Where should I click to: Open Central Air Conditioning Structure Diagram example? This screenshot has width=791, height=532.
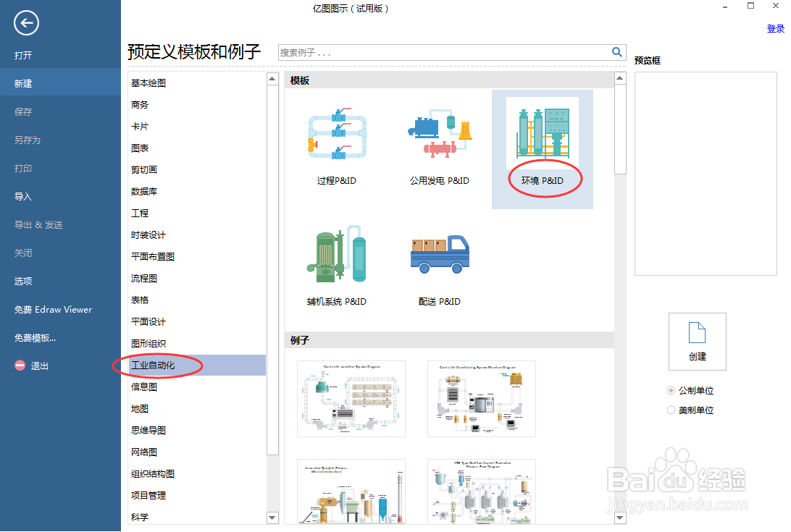(481, 398)
